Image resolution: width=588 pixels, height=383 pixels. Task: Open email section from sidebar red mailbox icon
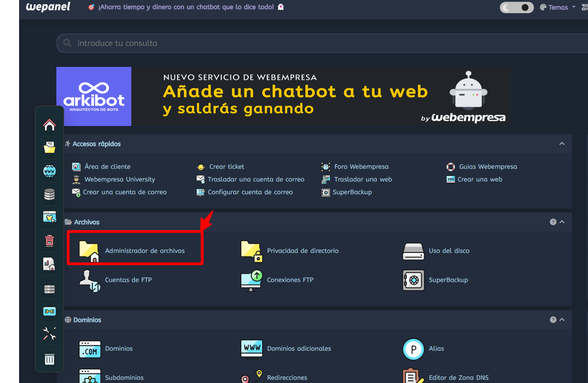click(x=50, y=241)
